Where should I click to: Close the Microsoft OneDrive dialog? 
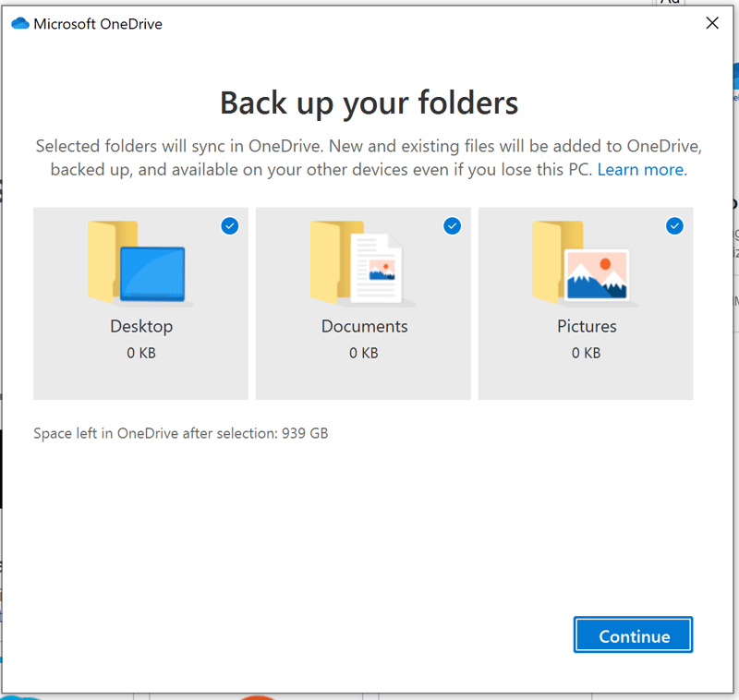712,23
